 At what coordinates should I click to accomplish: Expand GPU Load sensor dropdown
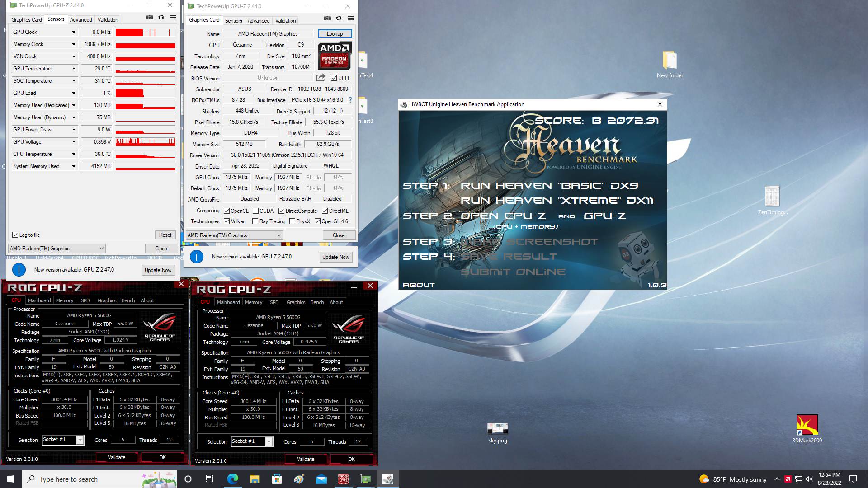[x=74, y=93]
